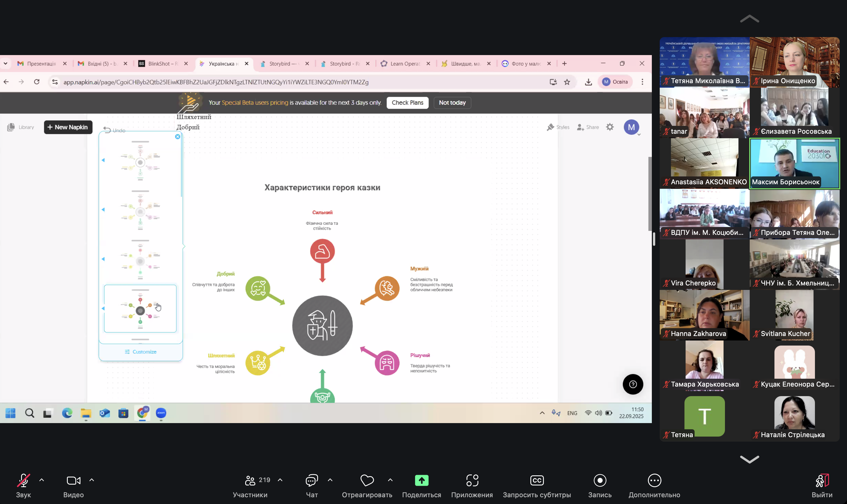Expand audio options arrow next to Звук
The image size is (847, 504).
(x=42, y=480)
